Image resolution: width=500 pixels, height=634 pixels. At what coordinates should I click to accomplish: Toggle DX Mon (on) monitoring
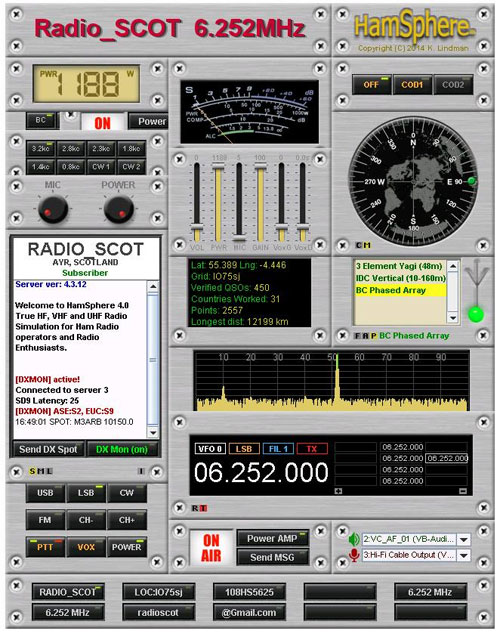(122, 449)
